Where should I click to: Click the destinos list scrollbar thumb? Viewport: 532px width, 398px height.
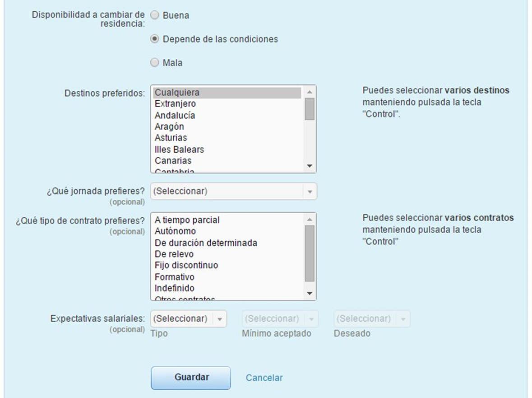click(x=310, y=109)
